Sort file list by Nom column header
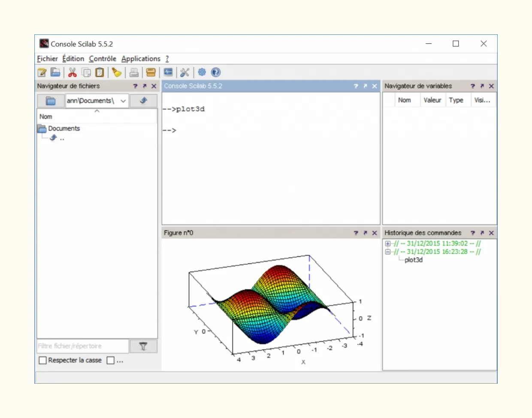The height and width of the screenshot is (418, 532). pyautogui.click(x=97, y=116)
